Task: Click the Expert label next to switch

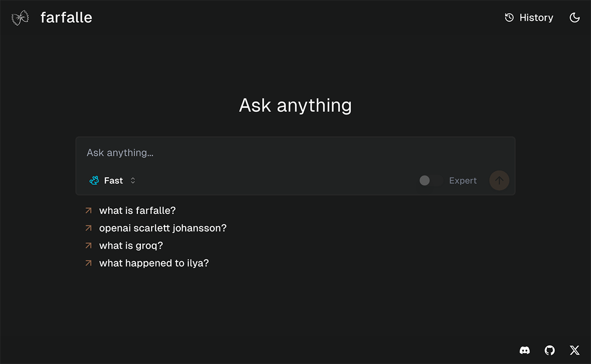Action: pyautogui.click(x=463, y=181)
